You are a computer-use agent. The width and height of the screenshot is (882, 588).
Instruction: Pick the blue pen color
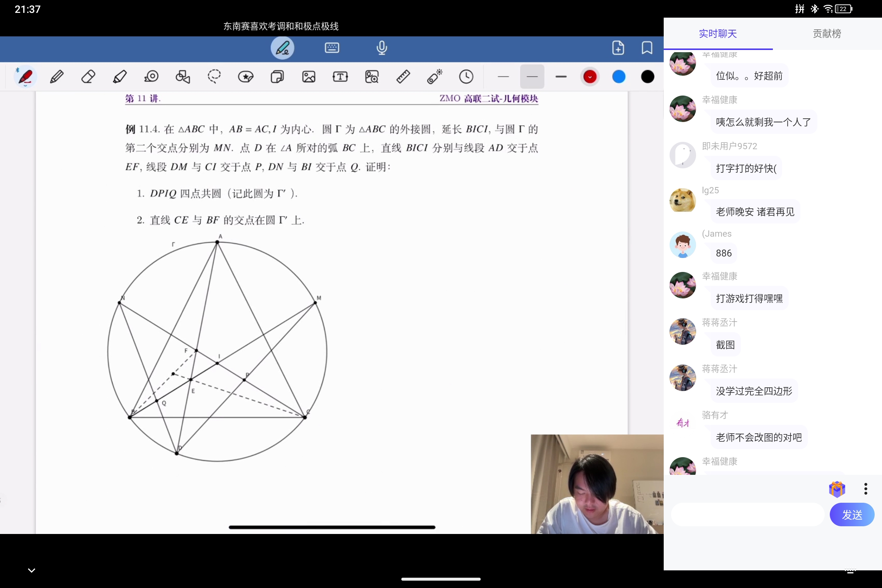[619, 77]
